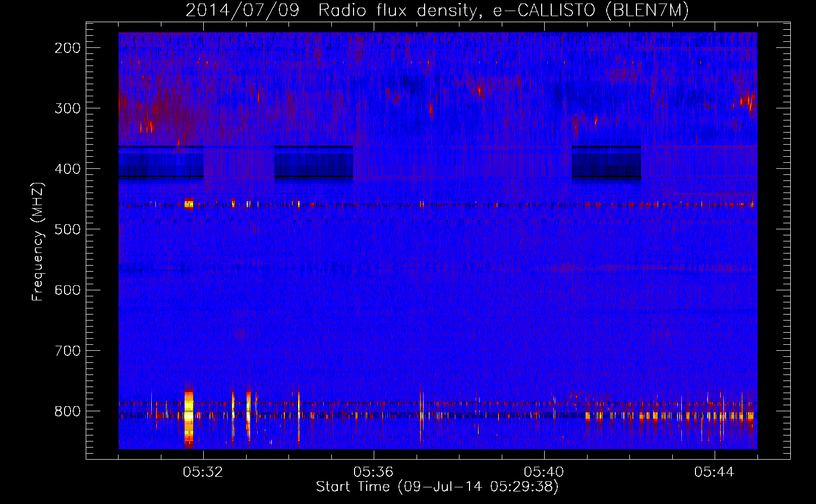Click the 05:40 time tick label
Screen dimensions: 816x504
coord(544,472)
